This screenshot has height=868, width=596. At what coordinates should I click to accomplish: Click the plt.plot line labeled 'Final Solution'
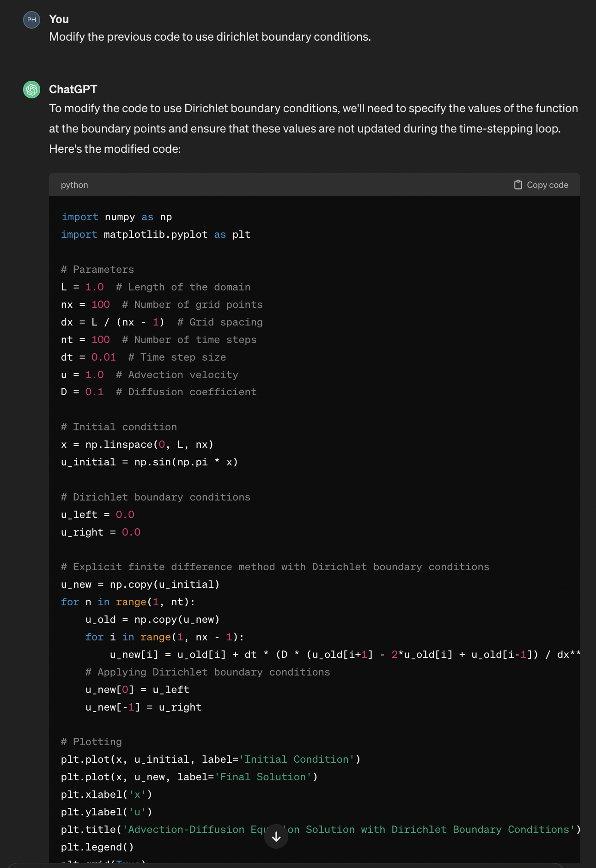[x=189, y=777]
